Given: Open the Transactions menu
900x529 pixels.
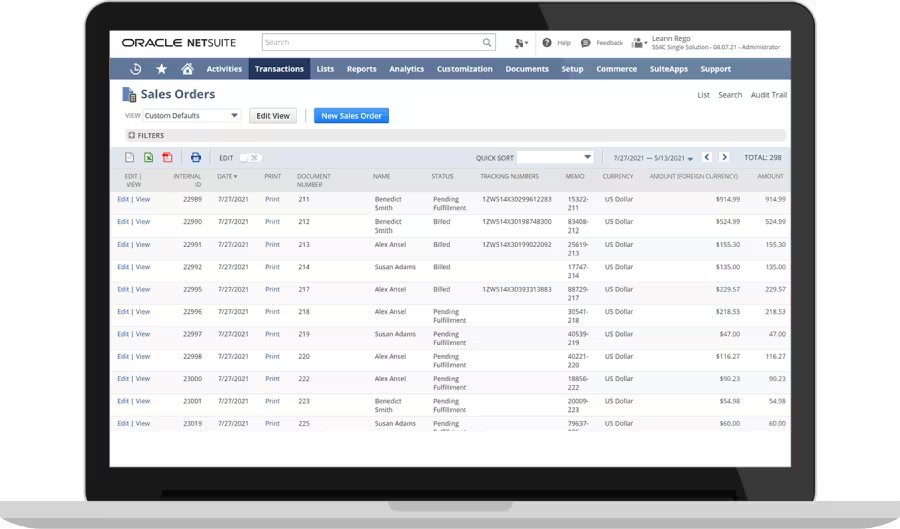Looking at the screenshot, I should click(x=279, y=69).
